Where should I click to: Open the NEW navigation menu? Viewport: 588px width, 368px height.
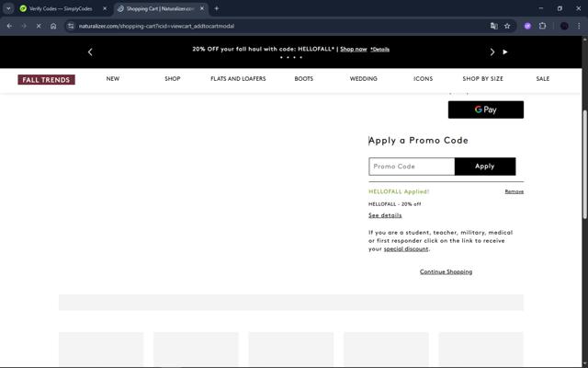point(112,79)
